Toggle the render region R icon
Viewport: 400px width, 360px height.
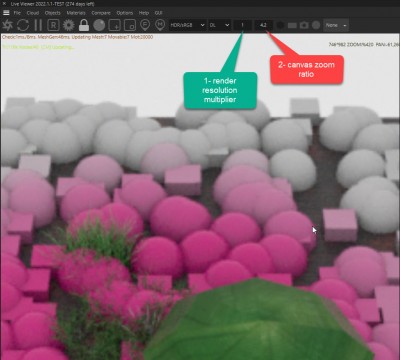53,25
